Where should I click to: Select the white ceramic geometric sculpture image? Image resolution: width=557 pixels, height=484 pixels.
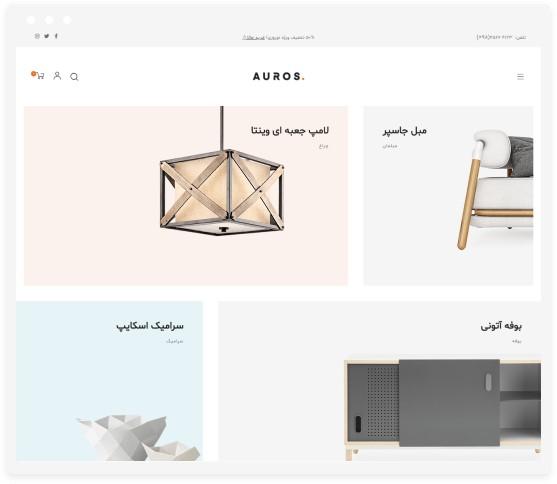pyautogui.click(x=138, y=438)
